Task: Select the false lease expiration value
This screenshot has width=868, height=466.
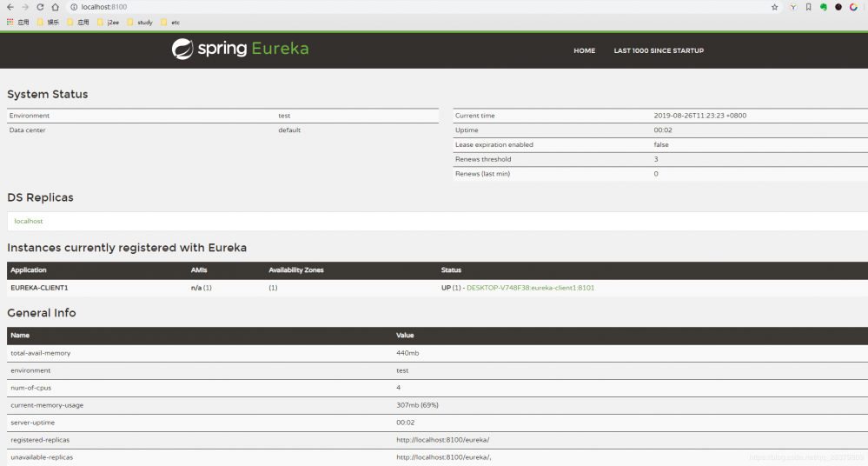Action: pos(661,144)
